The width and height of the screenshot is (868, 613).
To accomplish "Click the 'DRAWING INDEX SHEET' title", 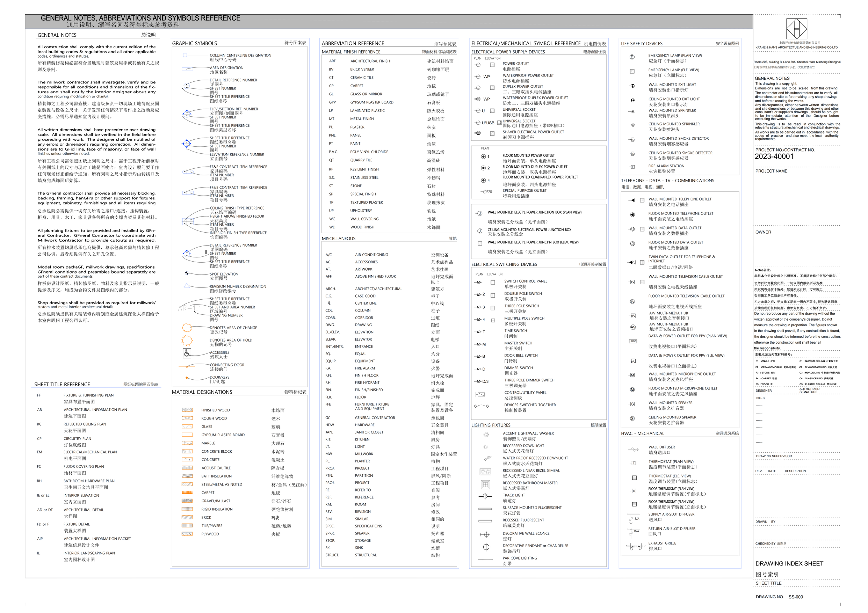I will 789,563.
